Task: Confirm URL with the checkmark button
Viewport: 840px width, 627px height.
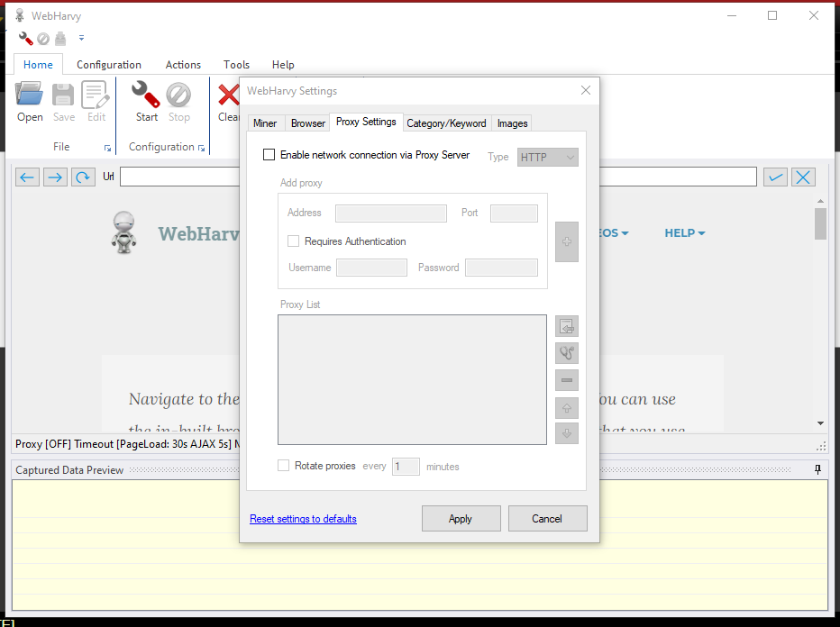Action: click(775, 177)
